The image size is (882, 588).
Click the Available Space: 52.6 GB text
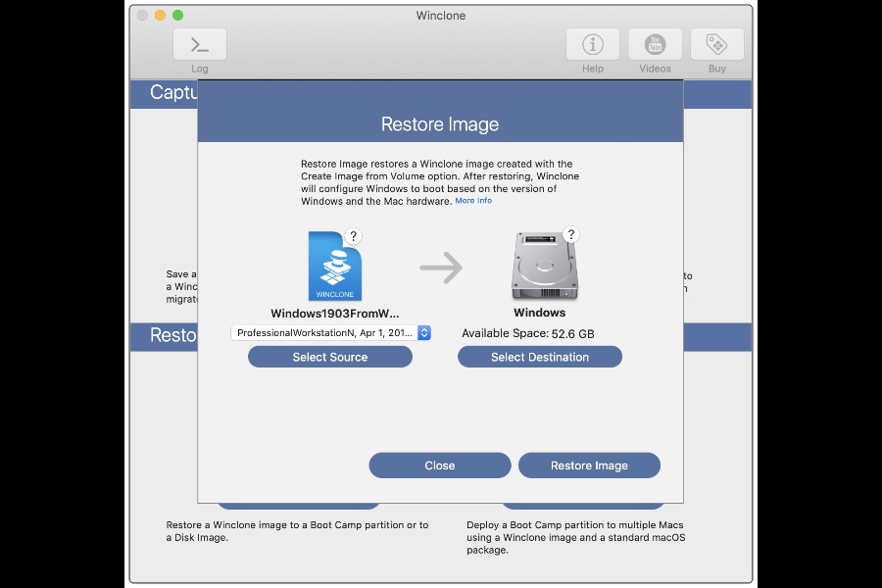pos(527,333)
